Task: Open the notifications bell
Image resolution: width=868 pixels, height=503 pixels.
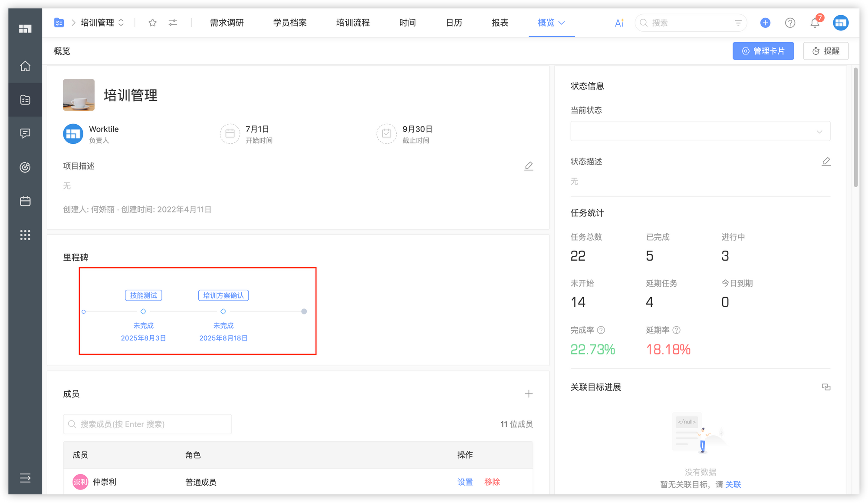Action: [815, 23]
